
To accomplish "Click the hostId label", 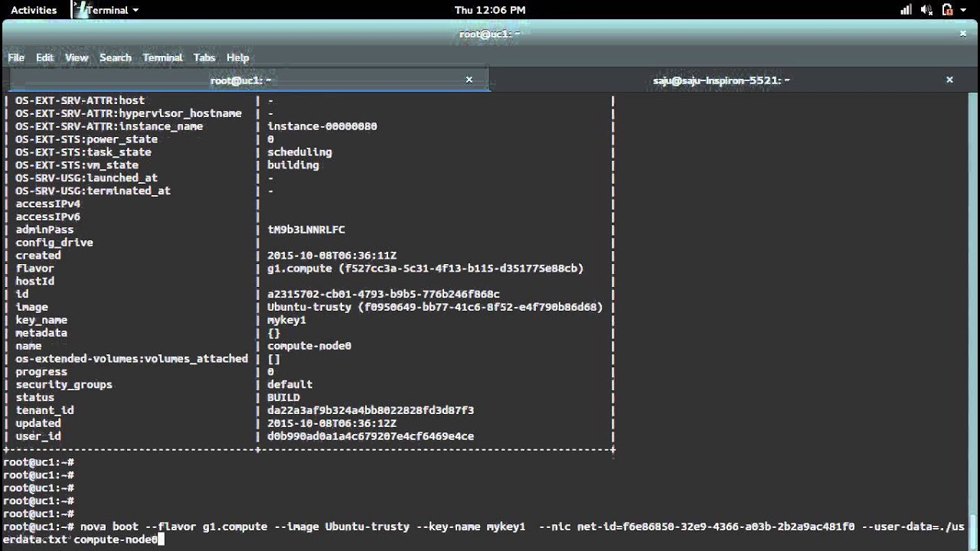I will click(34, 282).
